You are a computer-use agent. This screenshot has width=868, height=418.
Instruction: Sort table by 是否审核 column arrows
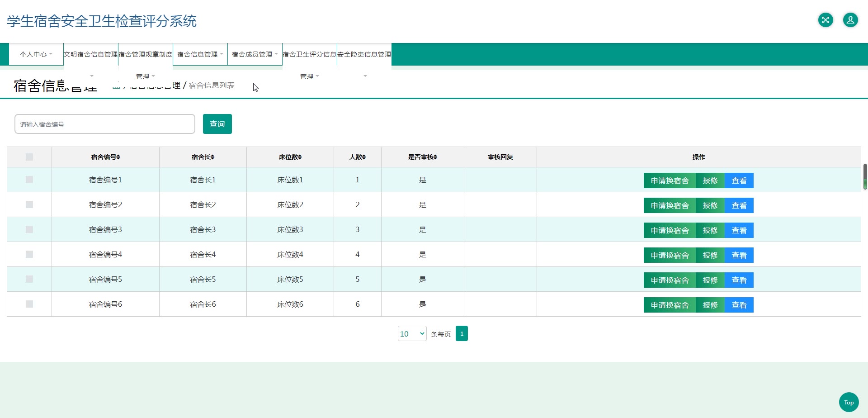(x=435, y=157)
